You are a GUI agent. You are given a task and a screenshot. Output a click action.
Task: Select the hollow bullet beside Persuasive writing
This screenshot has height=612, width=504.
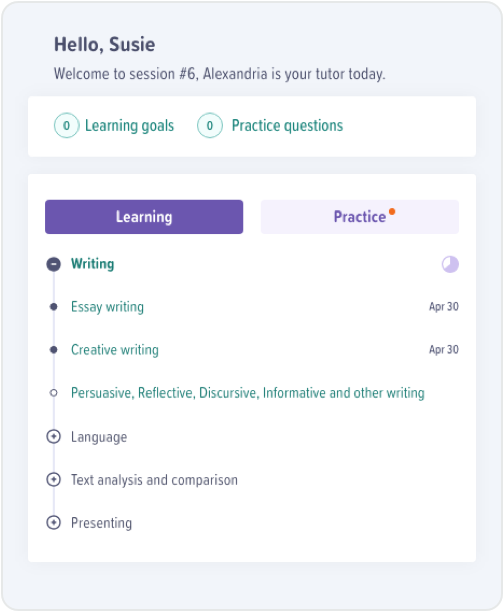tap(54, 393)
